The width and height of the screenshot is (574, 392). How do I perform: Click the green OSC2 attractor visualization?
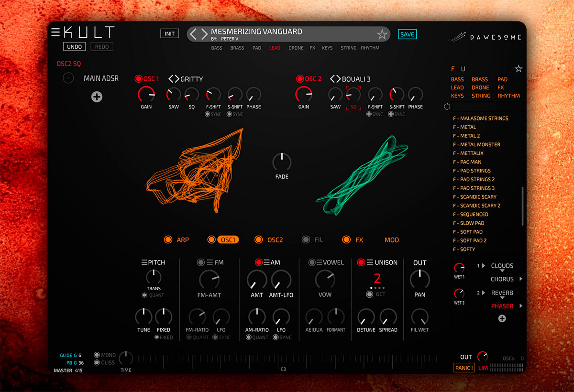(362, 175)
